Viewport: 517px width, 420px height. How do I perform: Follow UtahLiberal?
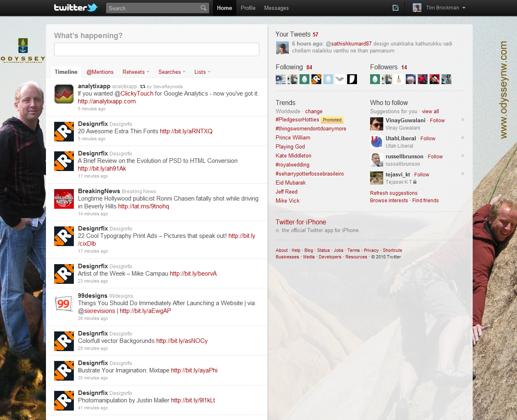428,139
